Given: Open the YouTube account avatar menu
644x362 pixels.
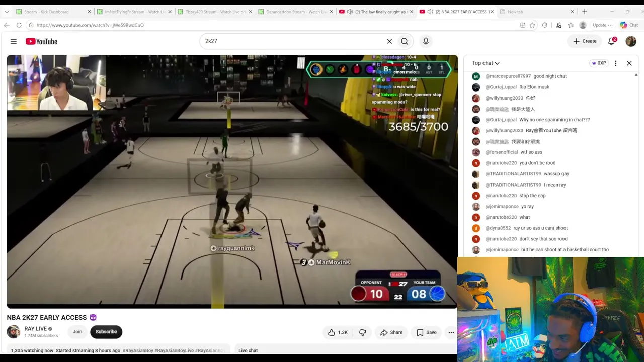Looking at the screenshot, I should [x=631, y=41].
